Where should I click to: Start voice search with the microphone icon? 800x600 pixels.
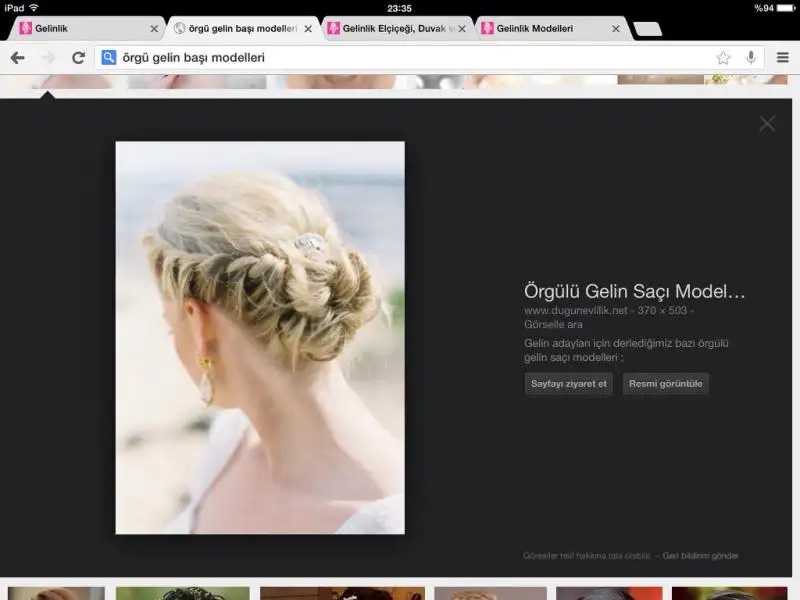point(751,58)
